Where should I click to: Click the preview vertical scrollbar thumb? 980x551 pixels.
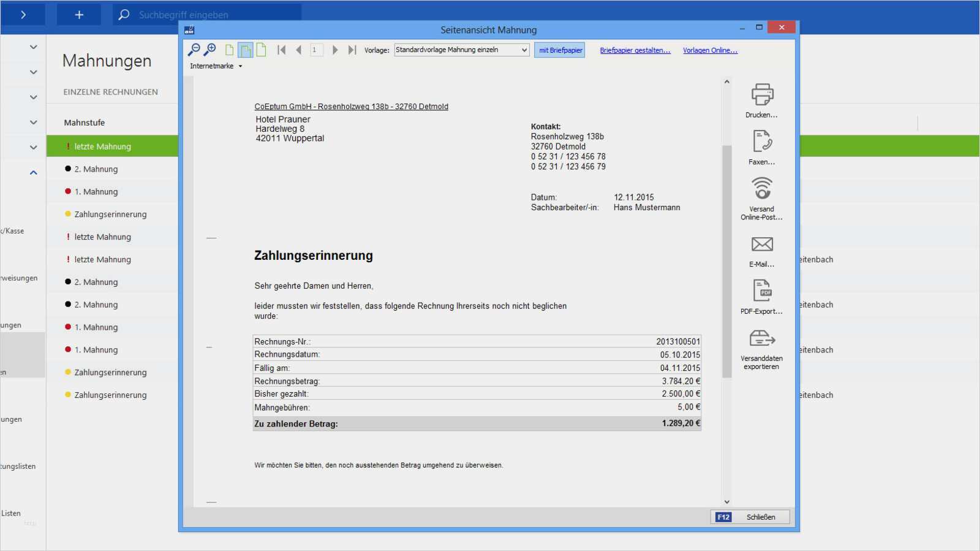coord(727,261)
